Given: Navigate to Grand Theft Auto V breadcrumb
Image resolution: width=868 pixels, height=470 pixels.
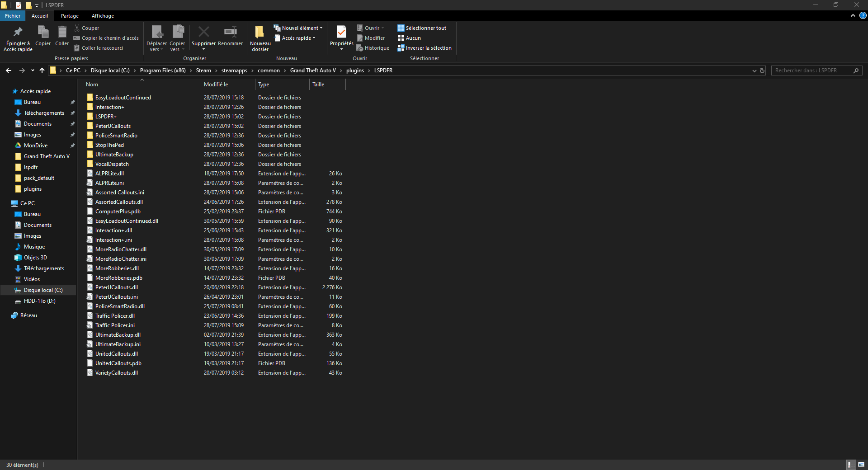Looking at the screenshot, I should point(313,70).
